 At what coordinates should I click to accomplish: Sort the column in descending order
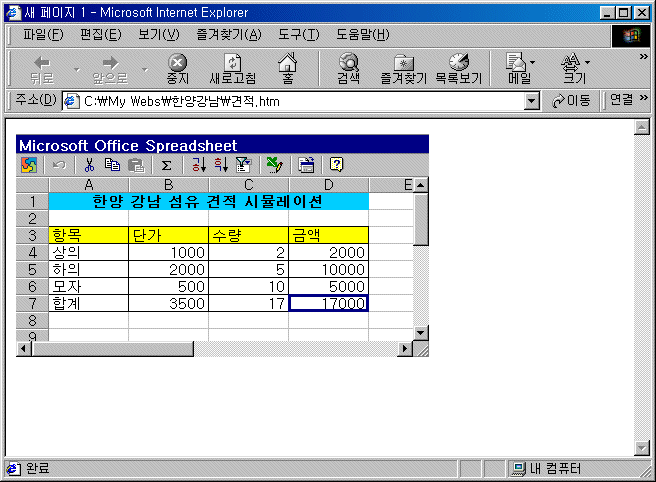pyautogui.click(x=221, y=165)
